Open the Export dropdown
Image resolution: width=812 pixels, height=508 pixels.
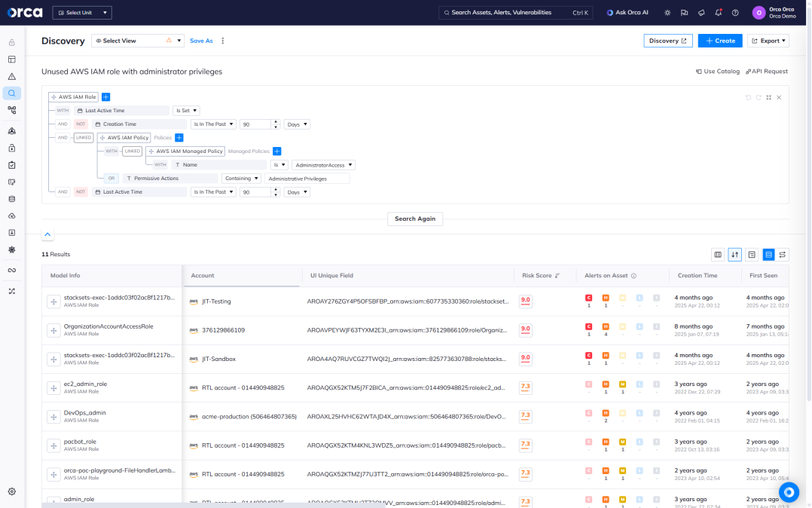(768, 41)
